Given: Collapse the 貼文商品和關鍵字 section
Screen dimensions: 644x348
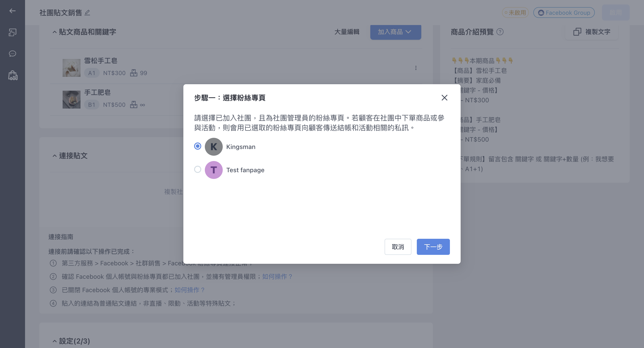Looking at the screenshot, I should click(55, 32).
